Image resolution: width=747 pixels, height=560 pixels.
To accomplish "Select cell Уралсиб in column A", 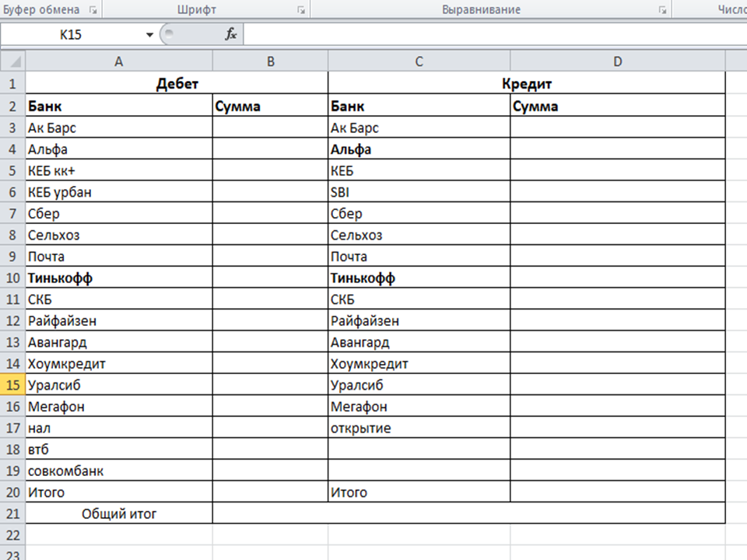I will 118,384.
